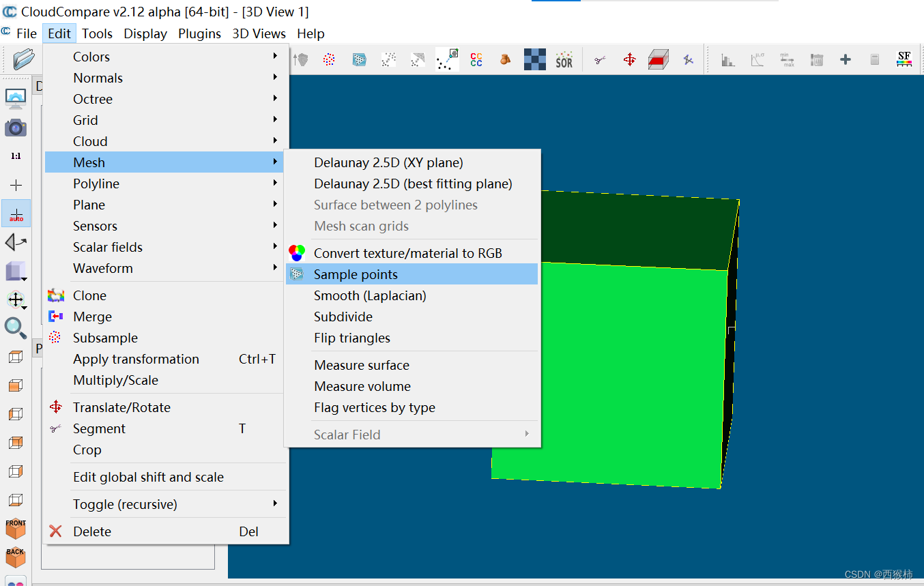Select Flip triangles

click(412, 338)
